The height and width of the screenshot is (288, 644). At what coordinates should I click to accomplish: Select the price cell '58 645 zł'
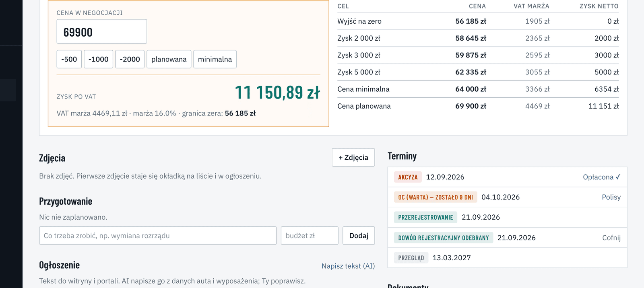(471, 38)
